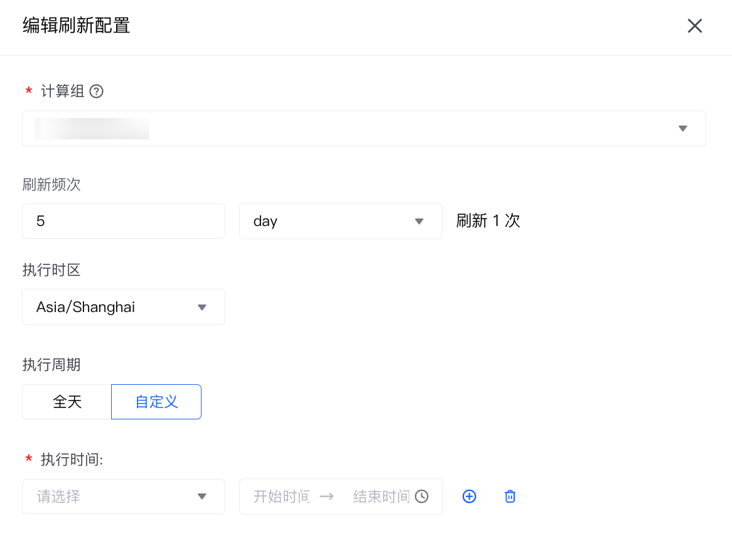The height and width of the screenshot is (560, 732).
Task: Click the dropdown arrow in 计算组 field
Action: 683,129
